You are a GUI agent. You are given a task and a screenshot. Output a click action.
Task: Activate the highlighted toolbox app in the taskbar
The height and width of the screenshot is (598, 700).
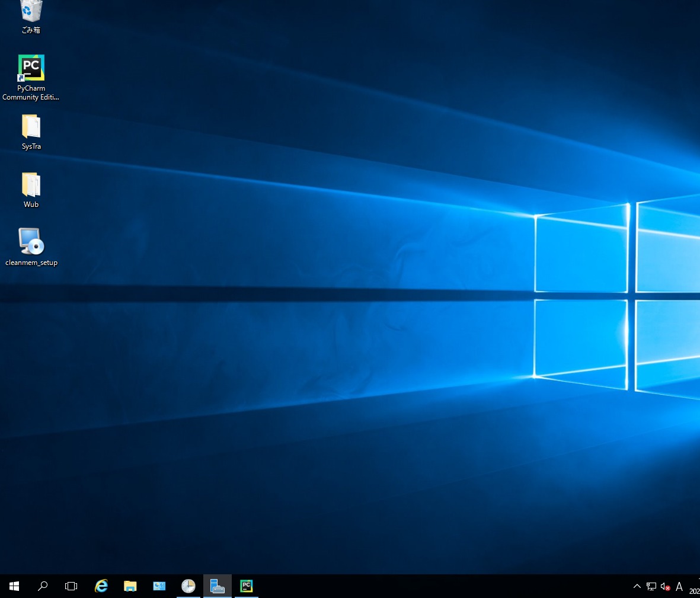[217, 586]
